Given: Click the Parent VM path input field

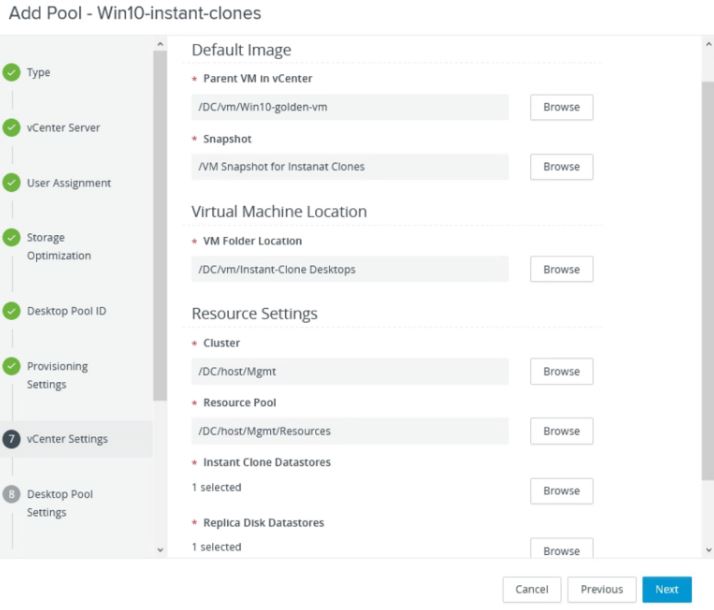Looking at the screenshot, I should pos(350,107).
